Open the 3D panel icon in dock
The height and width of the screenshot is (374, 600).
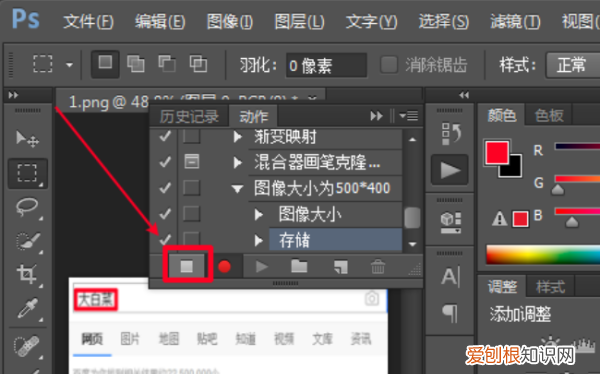[x=450, y=222]
